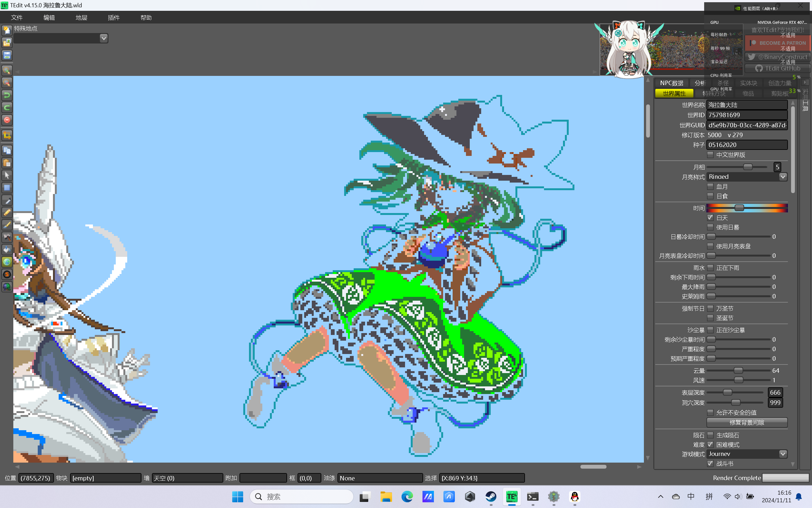
Task: Open the 帮助 menu
Action: pos(146,17)
